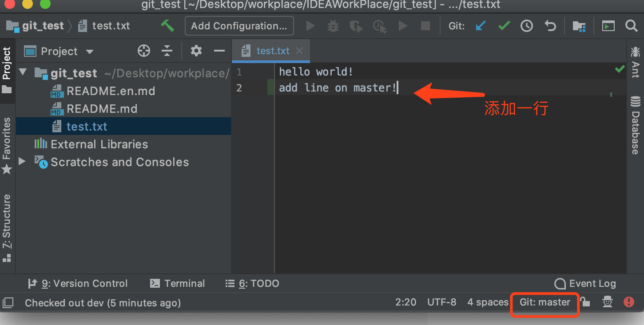644x325 pixels.
Task: Open Project Structure folder icon
Action: coord(579,26)
